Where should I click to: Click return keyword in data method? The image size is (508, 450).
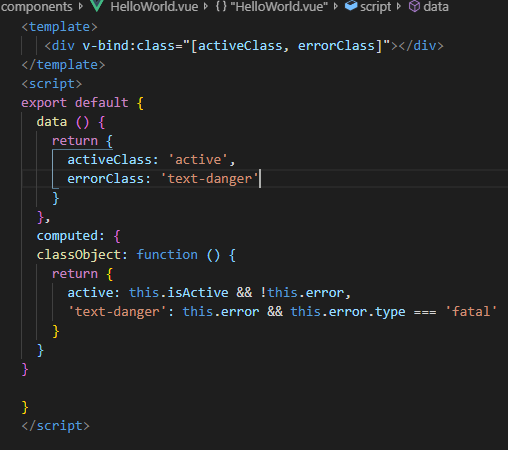coord(75,141)
